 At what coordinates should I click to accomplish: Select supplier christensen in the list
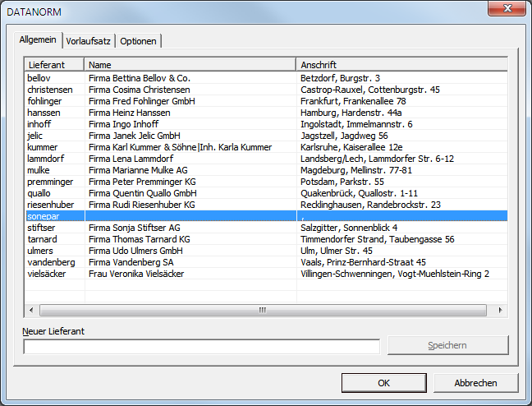pos(49,90)
